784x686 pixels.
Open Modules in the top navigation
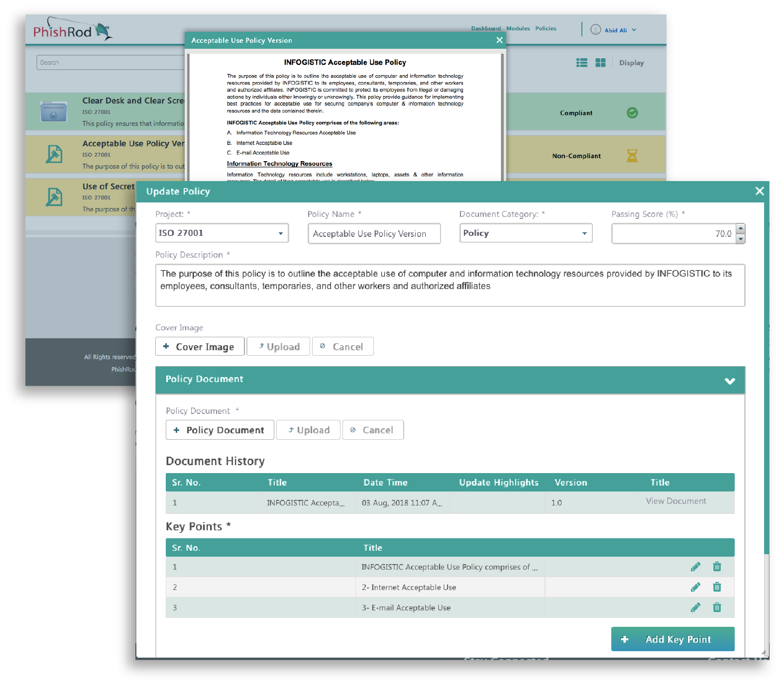(x=518, y=28)
